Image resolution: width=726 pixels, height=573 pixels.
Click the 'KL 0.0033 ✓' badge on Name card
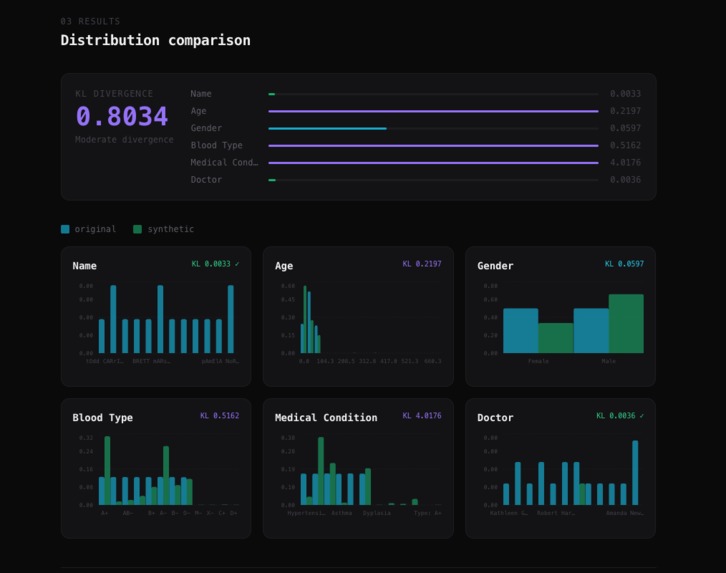coord(215,264)
